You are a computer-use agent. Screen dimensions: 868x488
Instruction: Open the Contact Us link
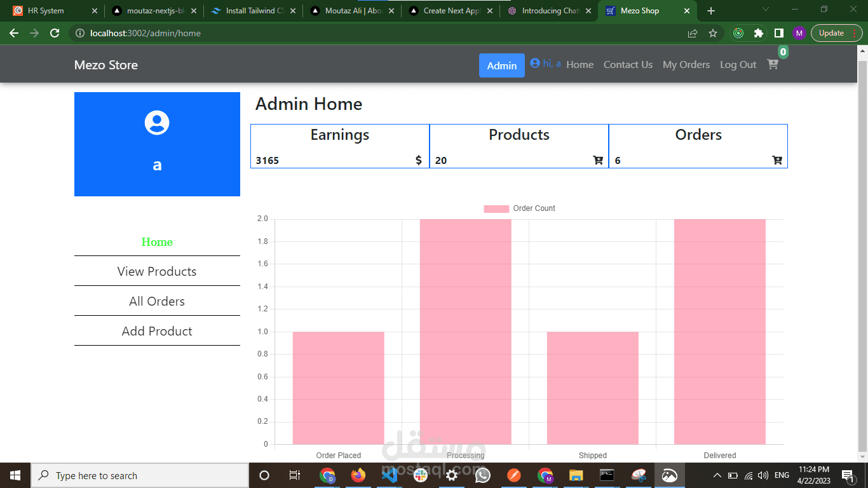pos(628,64)
